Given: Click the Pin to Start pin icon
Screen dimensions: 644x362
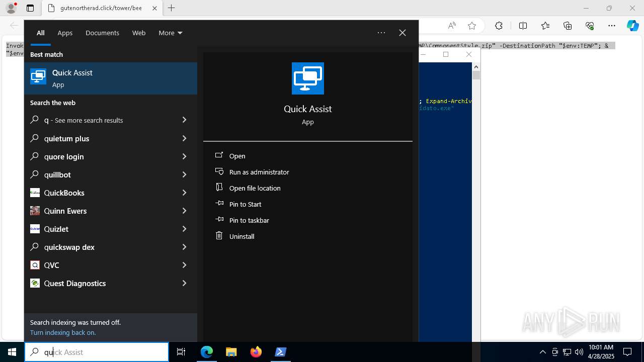Looking at the screenshot, I should click(x=219, y=204).
